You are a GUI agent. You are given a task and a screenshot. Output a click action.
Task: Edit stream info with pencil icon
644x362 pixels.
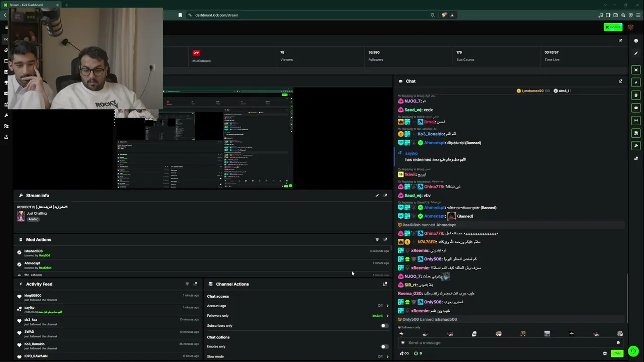tap(377, 196)
